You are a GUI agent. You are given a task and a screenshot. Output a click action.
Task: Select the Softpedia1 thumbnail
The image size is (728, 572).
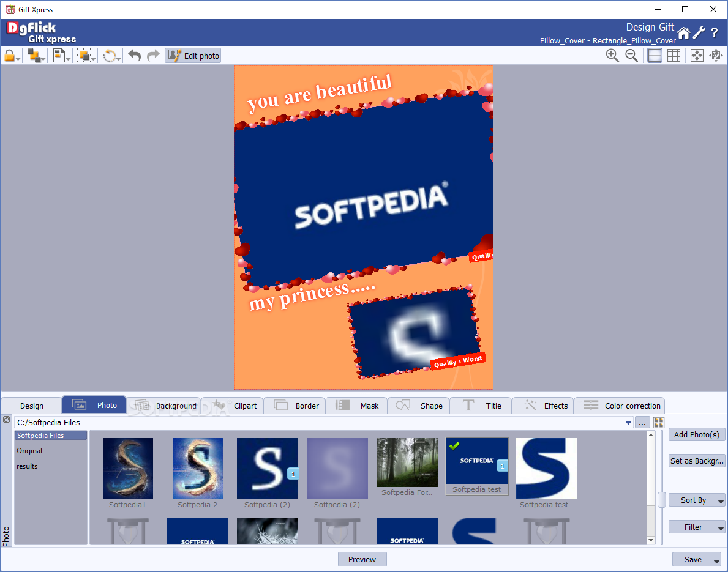(128, 469)
